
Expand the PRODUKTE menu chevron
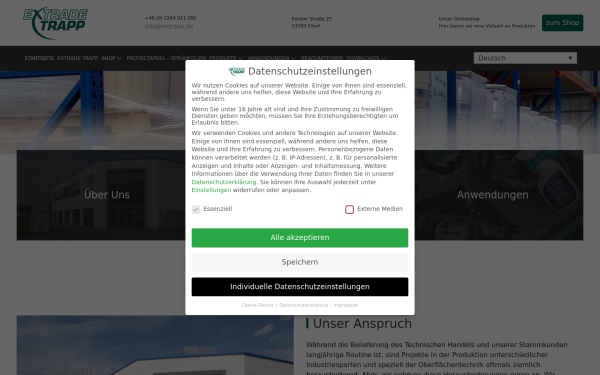point(240,59)
